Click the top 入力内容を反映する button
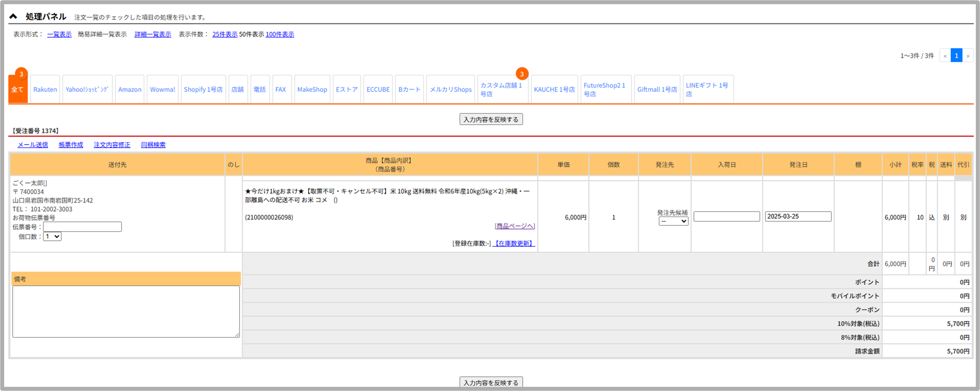Viewport: 980px width, 391px height. tap(491, 119)
